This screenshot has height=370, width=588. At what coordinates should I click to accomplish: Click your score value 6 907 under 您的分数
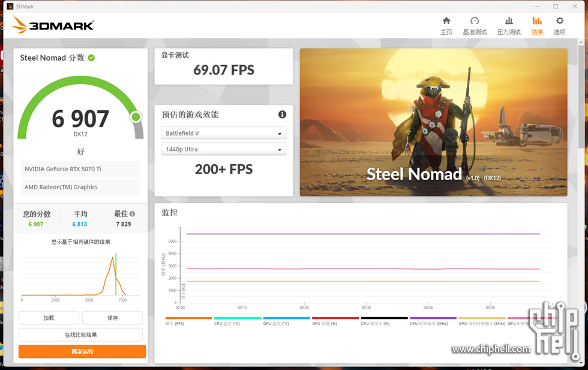36,224
